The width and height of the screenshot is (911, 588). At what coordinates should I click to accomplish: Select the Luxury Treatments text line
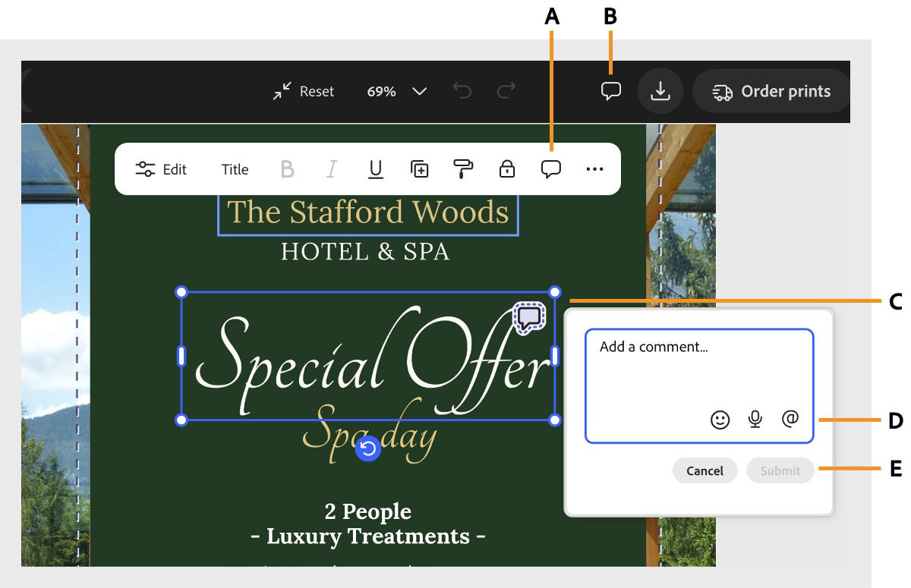pyautogui.click(x=368, y=536)
